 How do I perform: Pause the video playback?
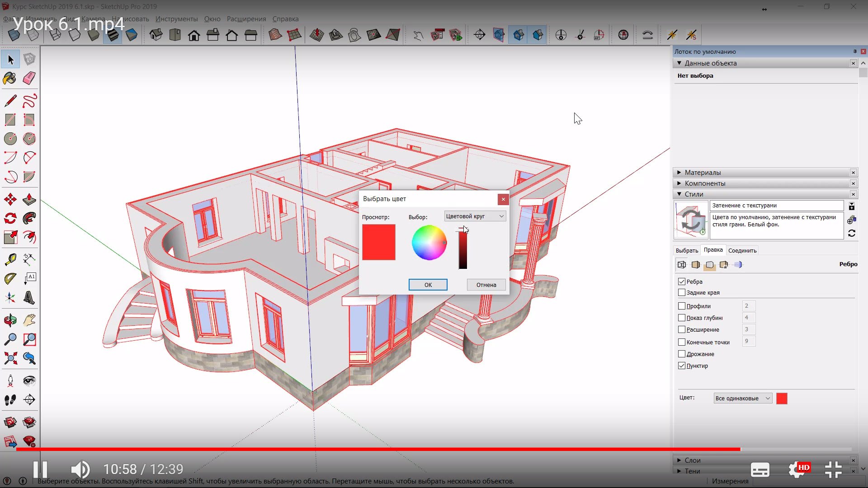[40, 469]
